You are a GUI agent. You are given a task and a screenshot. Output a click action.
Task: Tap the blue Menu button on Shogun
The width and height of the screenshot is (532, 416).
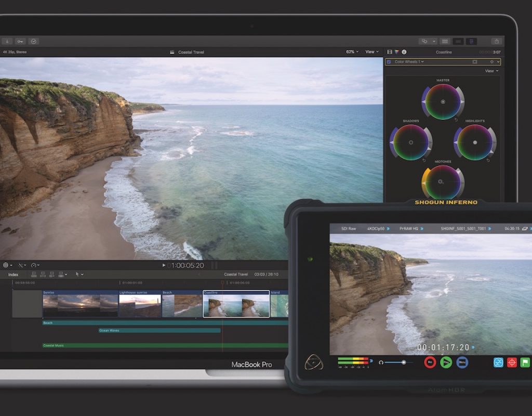pos(462,362)
